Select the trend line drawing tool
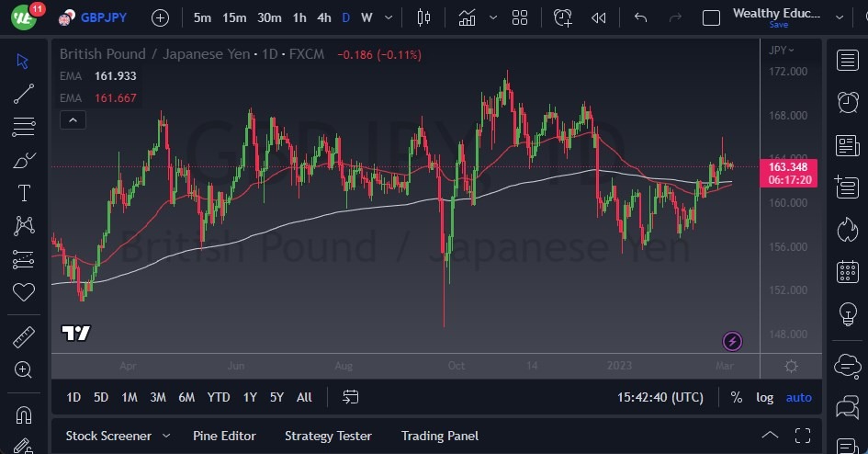 24,93
